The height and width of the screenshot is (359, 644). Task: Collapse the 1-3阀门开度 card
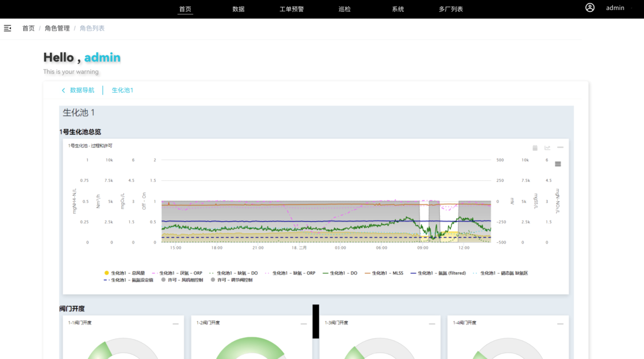click(x=432, y=324)
